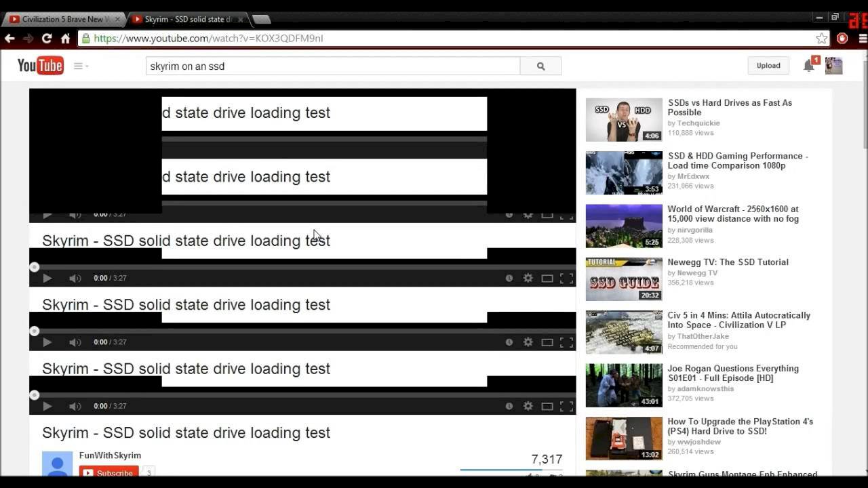868x488 pixels.
Task: Click the 'skyrim on an ssd' search box
Action: pyautogui.click(x=333, y=66)
